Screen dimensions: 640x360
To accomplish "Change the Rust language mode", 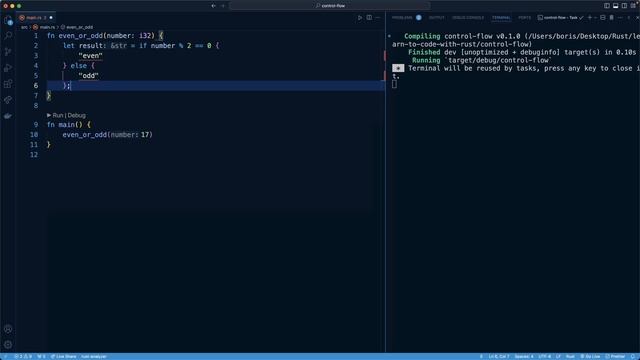I will pos(570,356).
